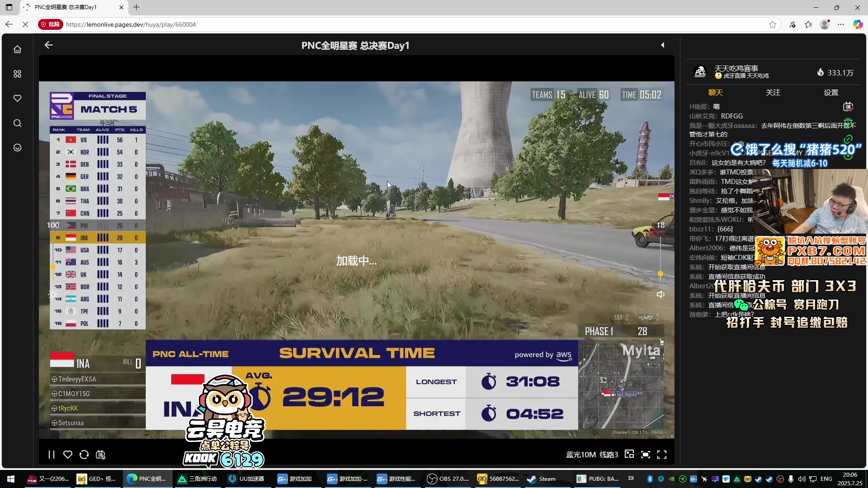Click the 危险 site security badge

tap(50, 24)
